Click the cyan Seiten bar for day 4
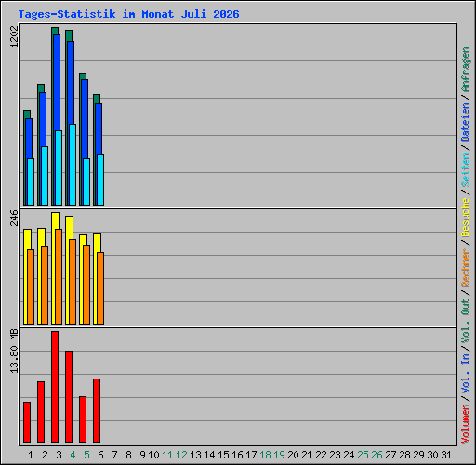The height and width of the screenshot is (465, 476). pyautogui.click(x=73, y=165)
